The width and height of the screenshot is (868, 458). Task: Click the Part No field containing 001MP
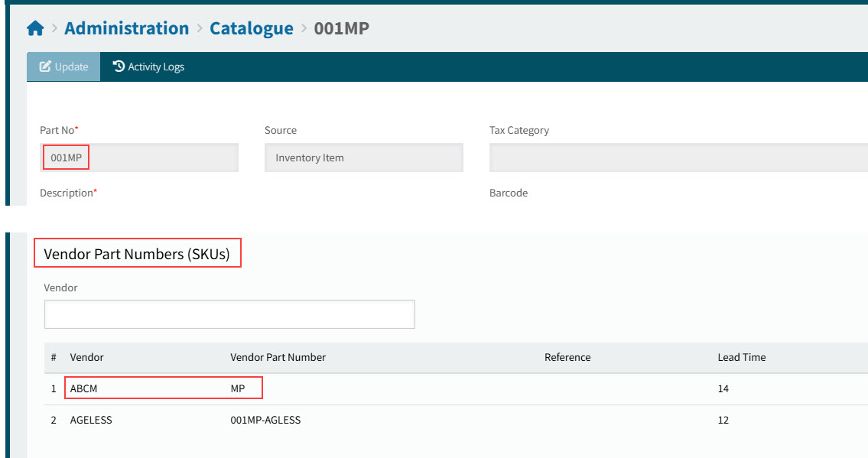coord(138,158)
